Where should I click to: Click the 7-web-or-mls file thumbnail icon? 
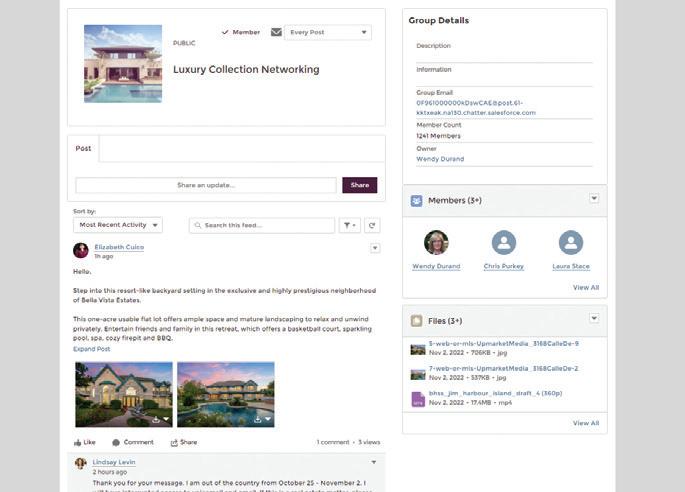click(418, 374)
